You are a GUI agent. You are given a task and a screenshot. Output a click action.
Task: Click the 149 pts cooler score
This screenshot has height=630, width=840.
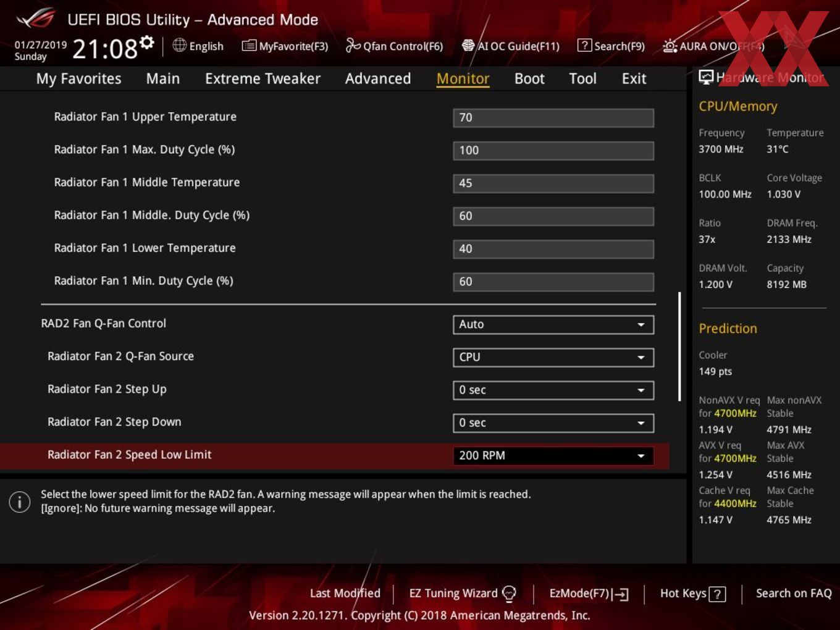(x=715, y=371)
